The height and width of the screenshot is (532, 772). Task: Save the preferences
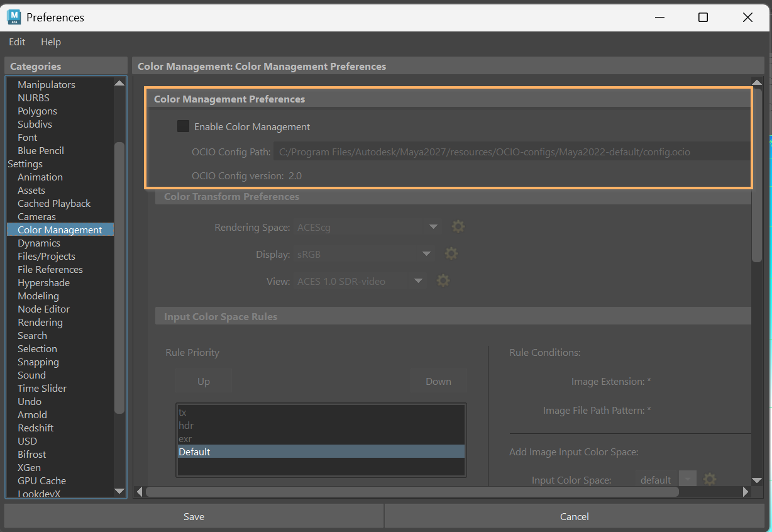pyautogui.click(x=194, y=516)
